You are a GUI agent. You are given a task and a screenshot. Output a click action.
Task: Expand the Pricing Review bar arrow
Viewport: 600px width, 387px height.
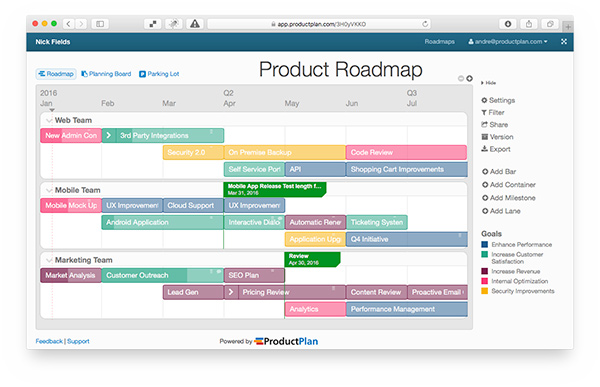(231, 292)
